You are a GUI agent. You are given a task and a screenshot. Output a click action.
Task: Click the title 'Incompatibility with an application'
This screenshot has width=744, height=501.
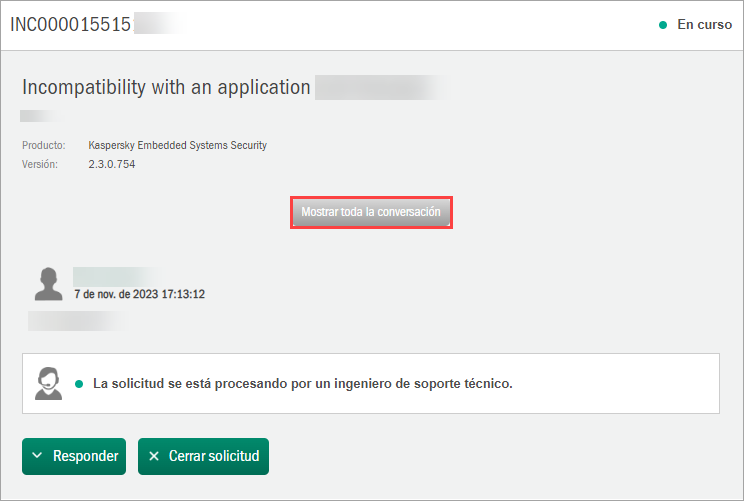pyautogui.click(x=166, y=87)
